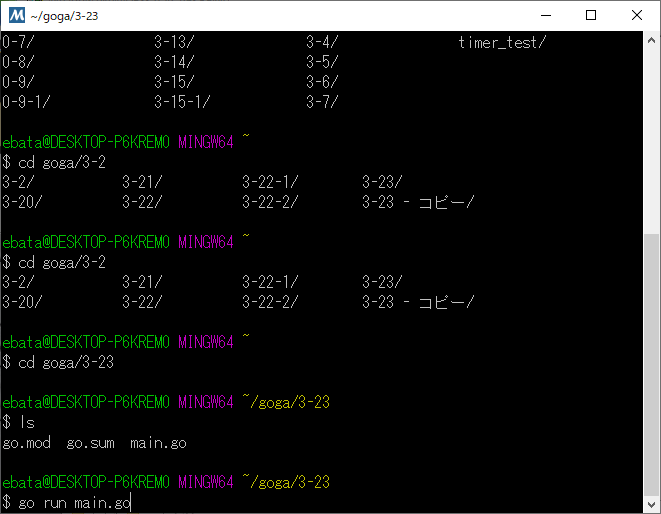
Task: Click the 0-9-1/ directory entry
Action: (26, 102)
